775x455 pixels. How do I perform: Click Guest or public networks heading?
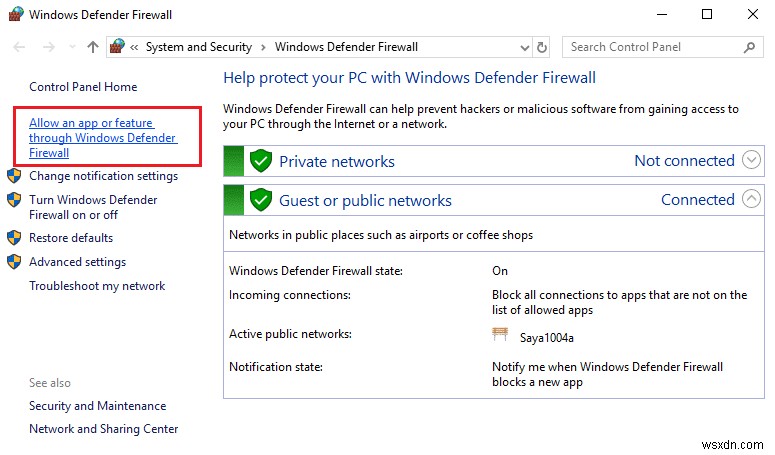[x=365, y=201]
